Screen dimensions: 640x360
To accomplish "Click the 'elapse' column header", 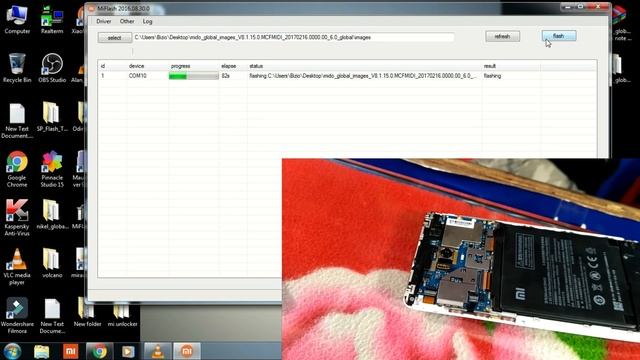I will [229, 66].
